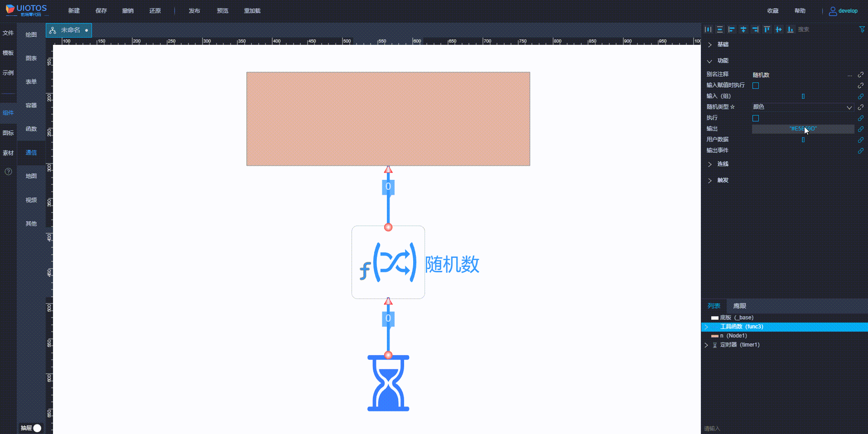Image resolution: width=868 pixels, height=434 pixels.
Task: Click the 保存 button in the top toolbar
Action: tap(101, 10)
